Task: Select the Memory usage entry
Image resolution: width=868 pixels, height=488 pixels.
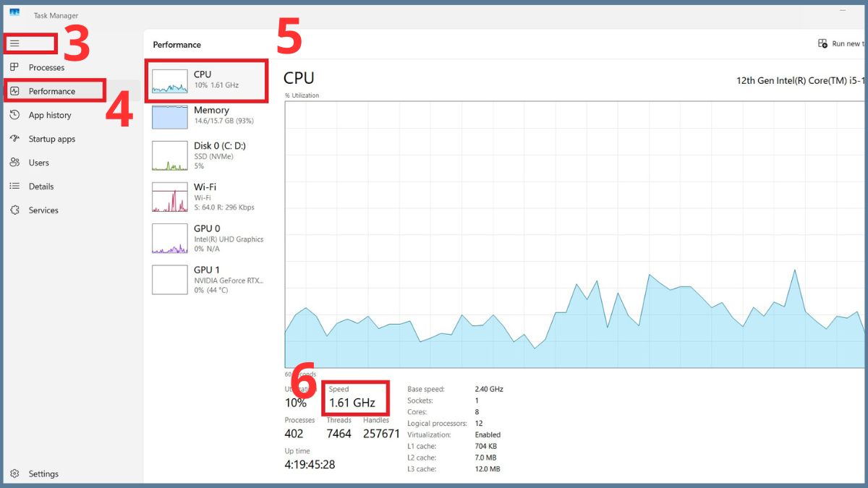Action: point(208,116)
